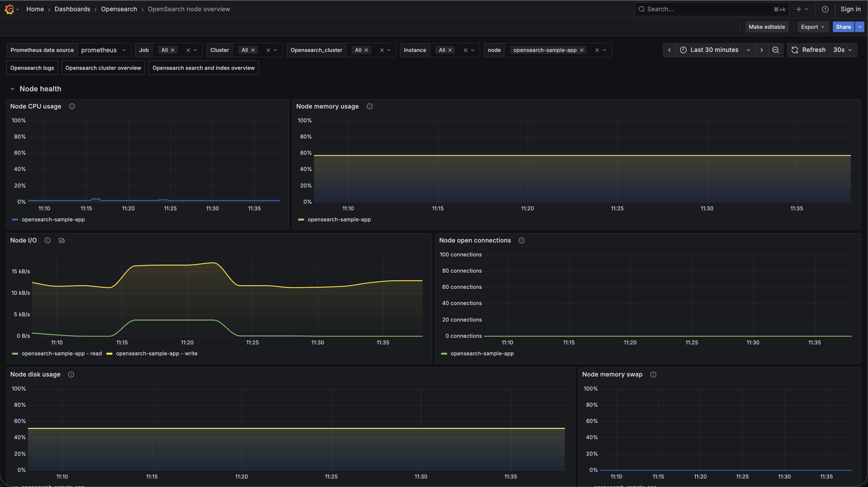Remove the Job All tag
Viewport: 868px width, 487px height.
[x=172, y=50]
